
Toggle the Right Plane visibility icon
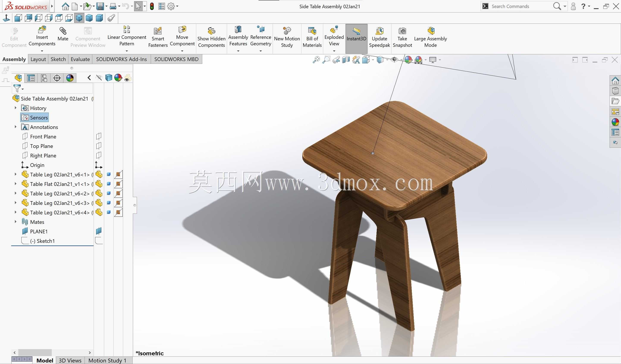pos(99,155)
